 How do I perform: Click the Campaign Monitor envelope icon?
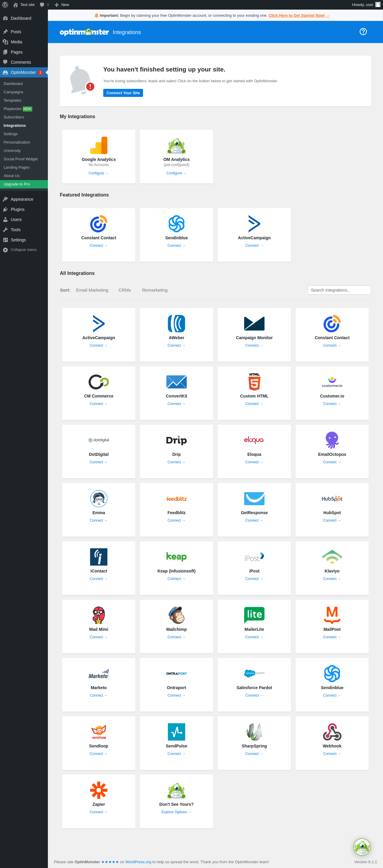click(x=254, y=323)
